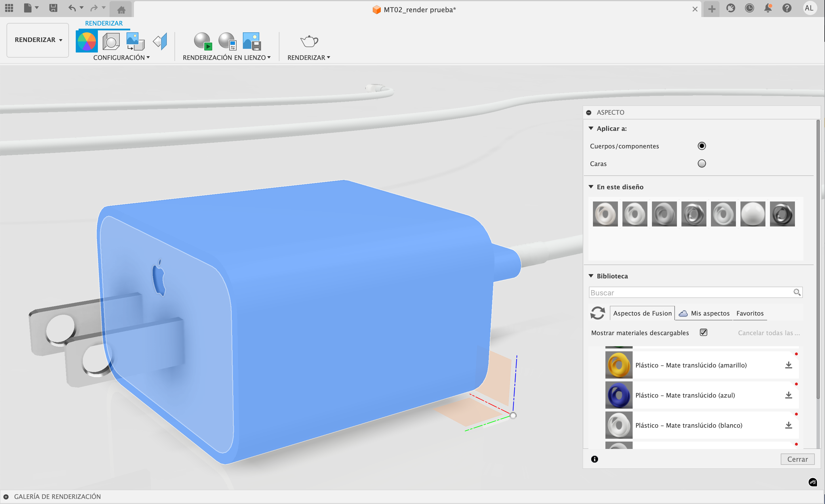Screen dimensions: 825x504
Task: Click the Decal image icon
Action: 135,41
